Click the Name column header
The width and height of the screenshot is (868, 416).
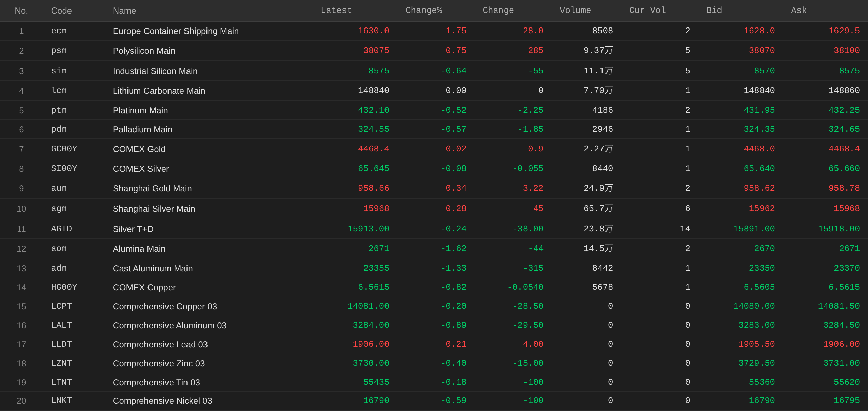pos(124,11)
